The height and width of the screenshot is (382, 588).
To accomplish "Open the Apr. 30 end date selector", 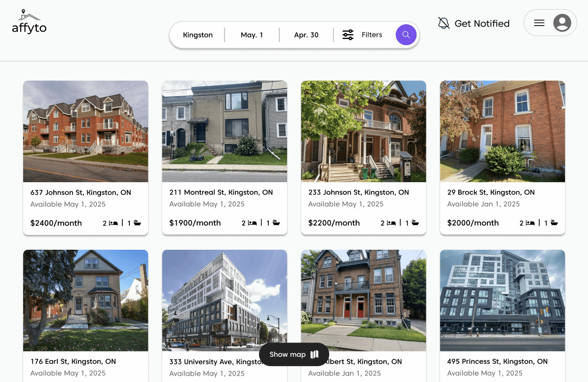I will click(306, 35).
